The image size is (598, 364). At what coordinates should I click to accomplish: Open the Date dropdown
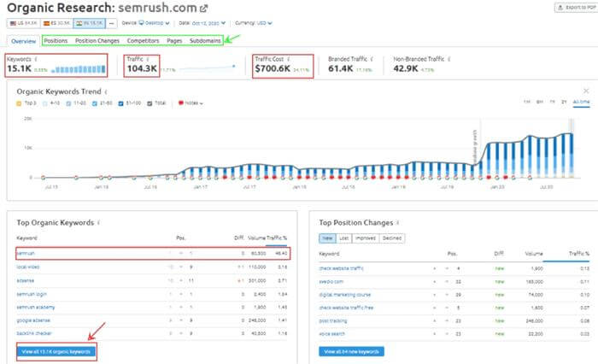click(x=208, y=23)
